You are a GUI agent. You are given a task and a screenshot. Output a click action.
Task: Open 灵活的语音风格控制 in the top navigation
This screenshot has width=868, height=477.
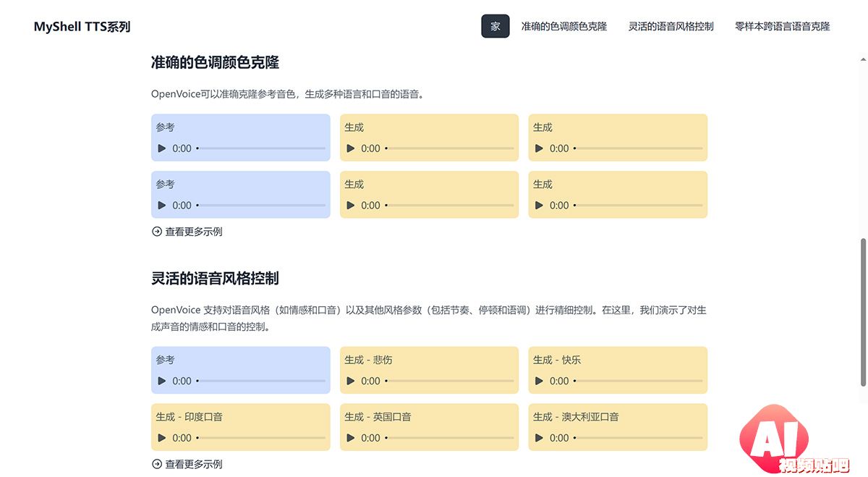671,26
